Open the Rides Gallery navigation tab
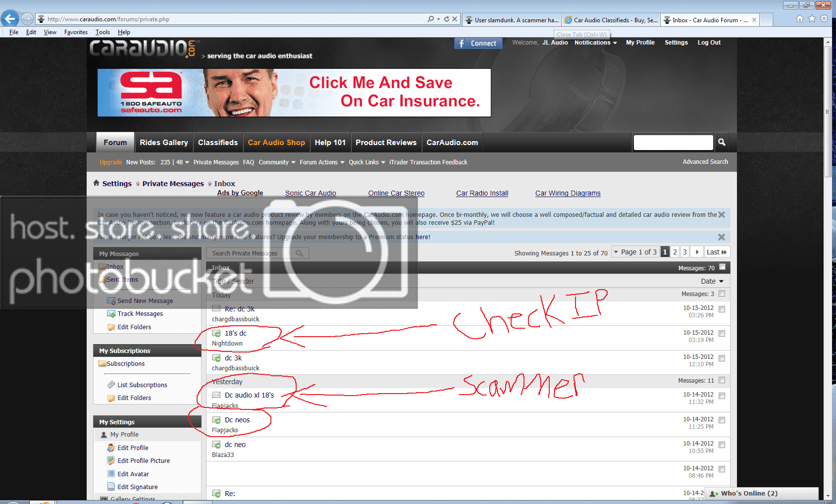The width and height of the screenshot is (836, 504). click(x=164, y=143)
